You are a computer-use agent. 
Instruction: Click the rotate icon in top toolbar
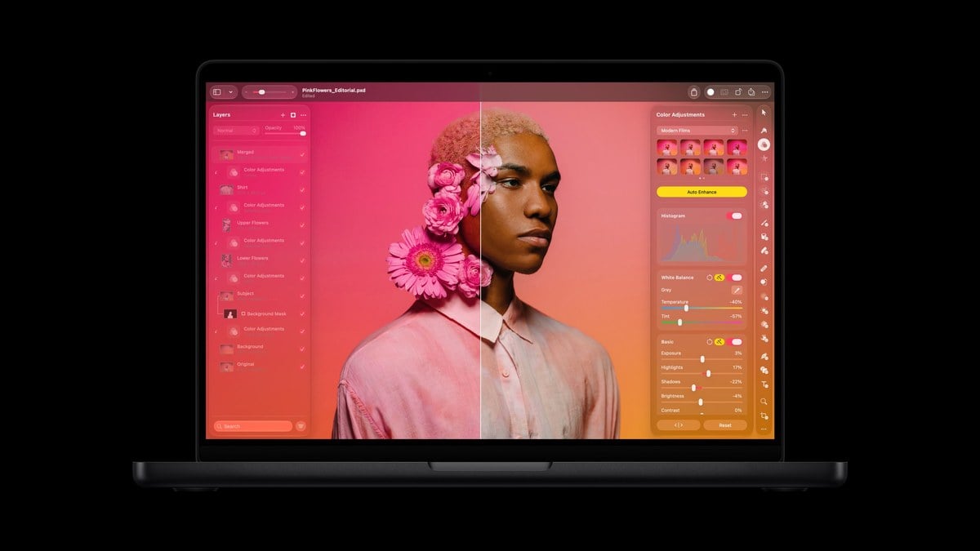[x=738, y=92]
